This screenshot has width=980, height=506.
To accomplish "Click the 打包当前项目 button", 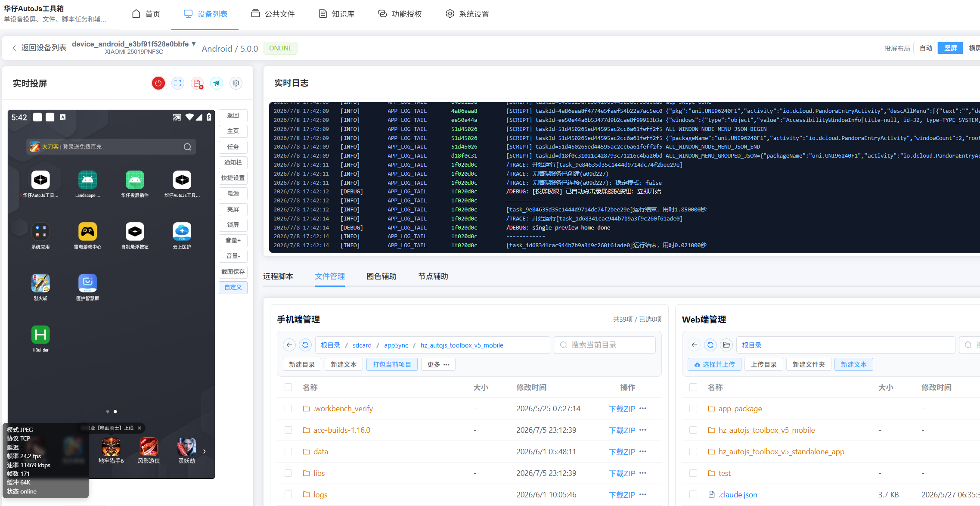I will pos(392,364).
